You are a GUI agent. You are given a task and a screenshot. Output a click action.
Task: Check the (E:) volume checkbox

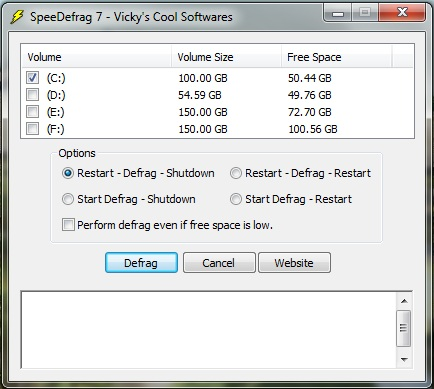pos(32,112)
